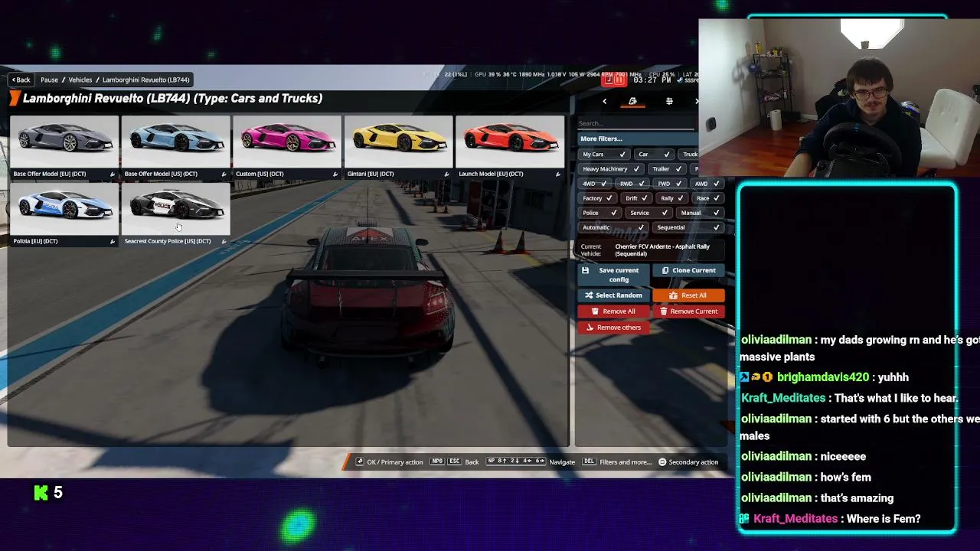Open wrench config for Base Offer Model [EU]
The height and width of the screenshot is (551, 980).
(113, 174)
